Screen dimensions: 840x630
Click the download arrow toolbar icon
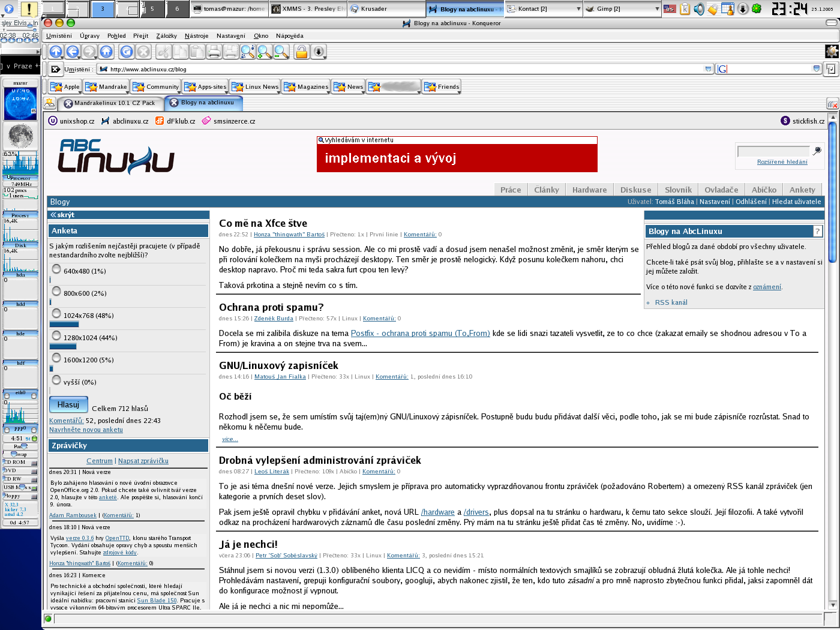319,52
